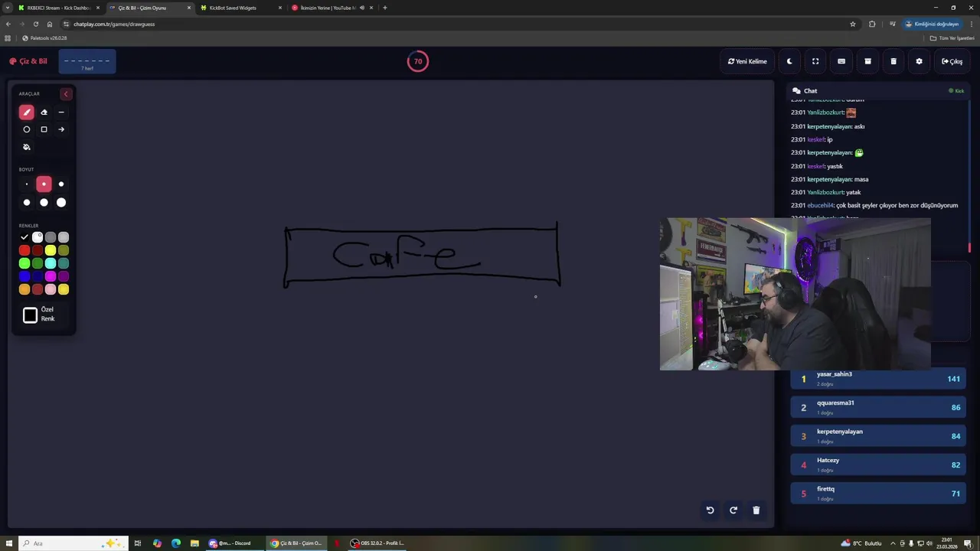
Task: Click the taskbar search box
Action: (72, 543)
